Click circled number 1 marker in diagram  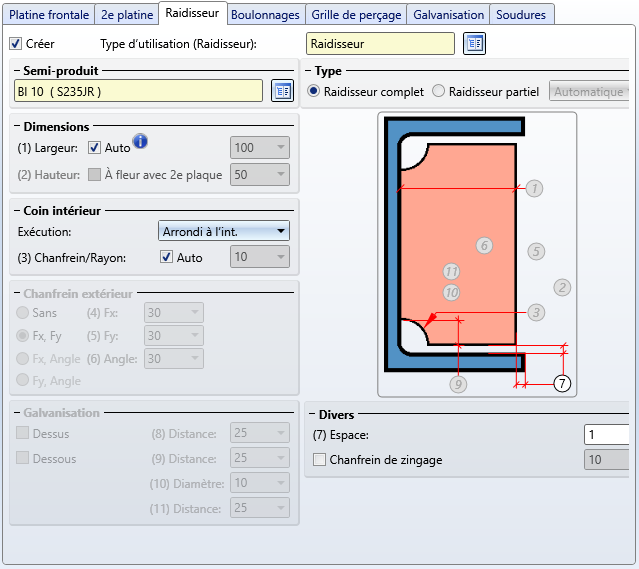point(535,188)
